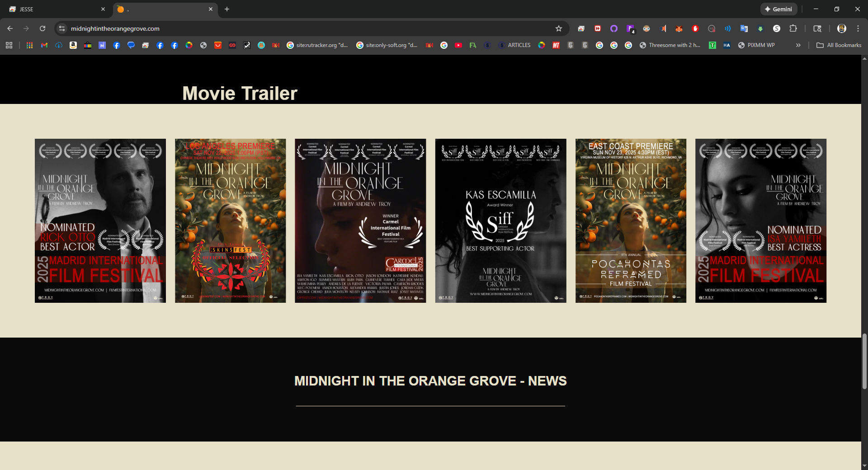Open the Amazon bookmark
Screen dimensions: 868x470
73,45
